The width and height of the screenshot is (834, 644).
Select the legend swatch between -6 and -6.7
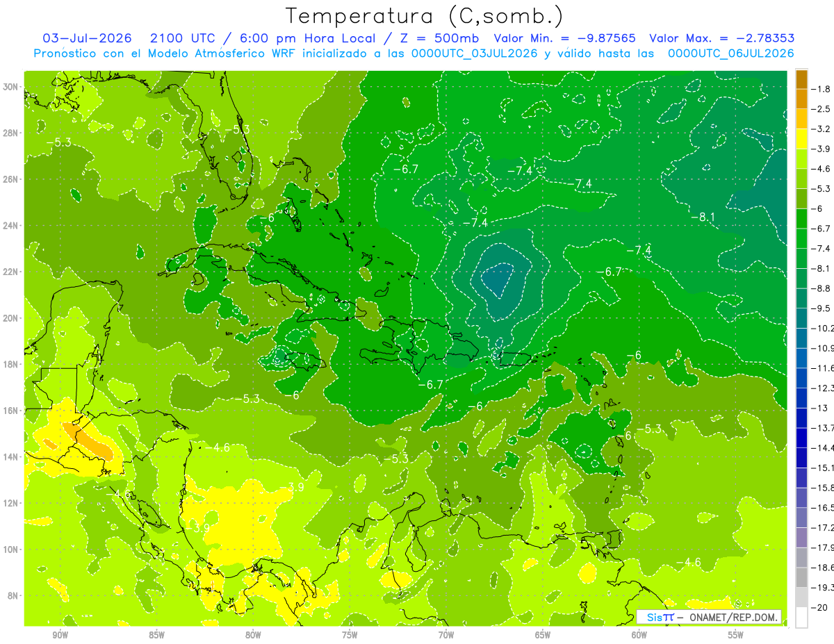(x=801, y=218)
